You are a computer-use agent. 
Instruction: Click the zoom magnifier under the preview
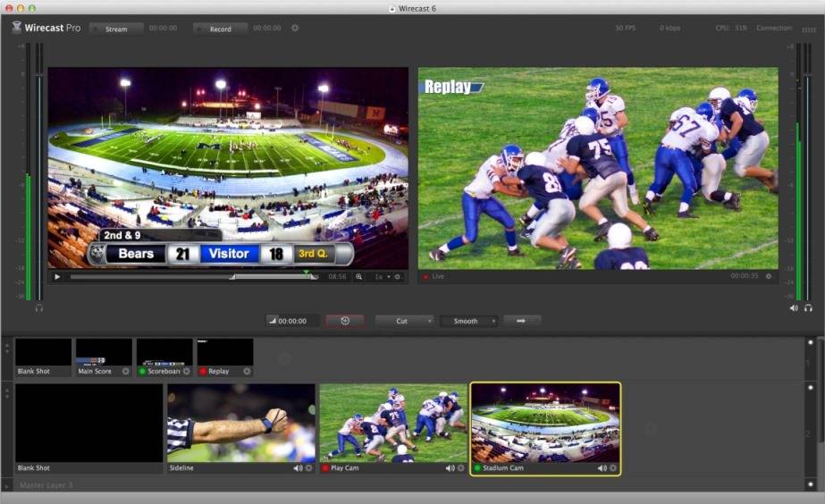pos(359,277)
